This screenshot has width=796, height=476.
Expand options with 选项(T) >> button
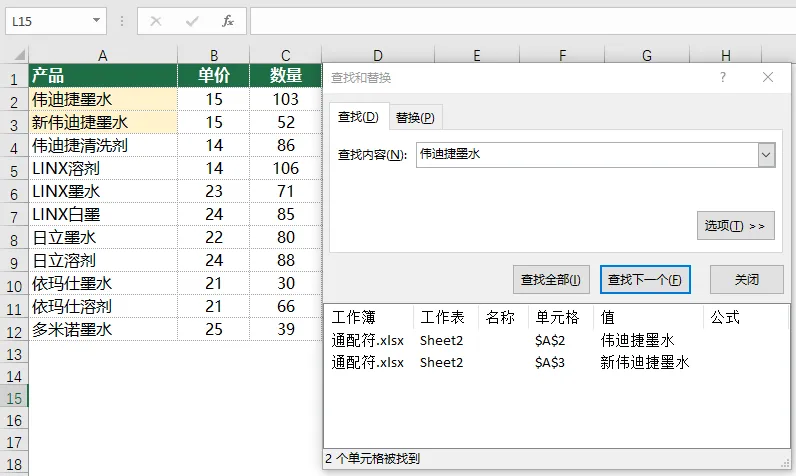pos(736,225)
